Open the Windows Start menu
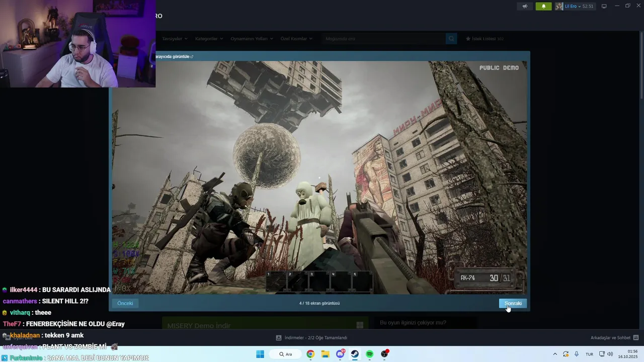The height and width of the screenshot is (362, 644). [x=260, y=354]
